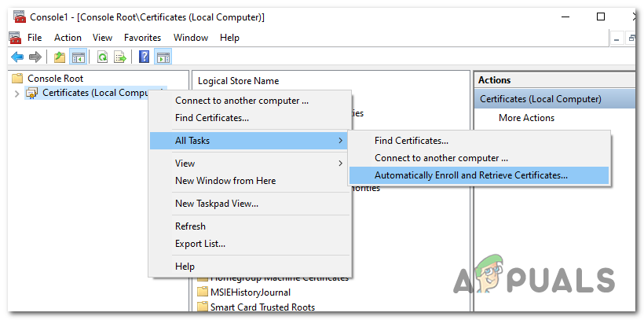This screenshot has width=644, height=320.
Task: Open the All Tasks submenu
Action: 249,141
